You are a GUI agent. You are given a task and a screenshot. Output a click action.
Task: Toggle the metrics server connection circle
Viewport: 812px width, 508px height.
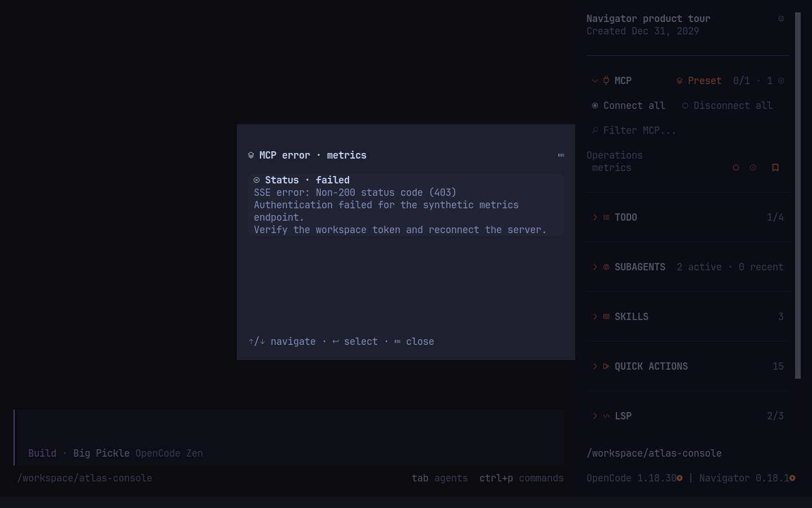(x=736, y=168)
